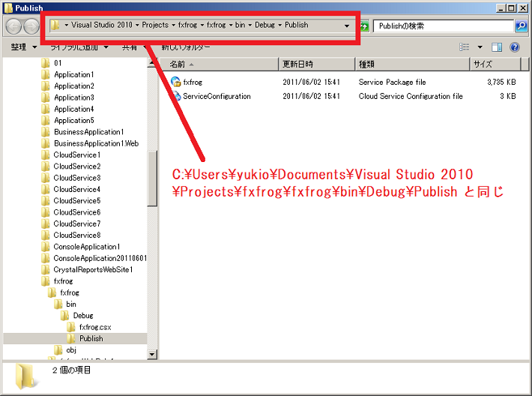The height and width of the screenshot is (396, 532).
Task: Click the Debug breadcrumb in address bar
Action: point(265,25)
